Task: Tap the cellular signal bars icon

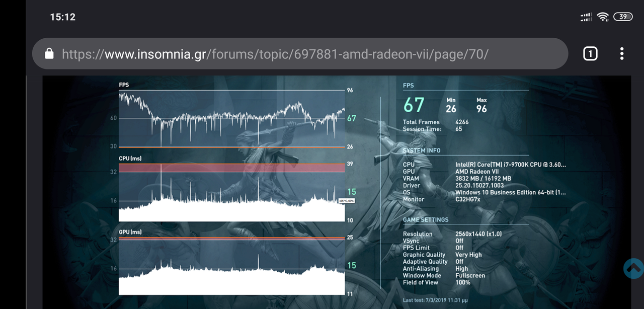Action: 586,18
